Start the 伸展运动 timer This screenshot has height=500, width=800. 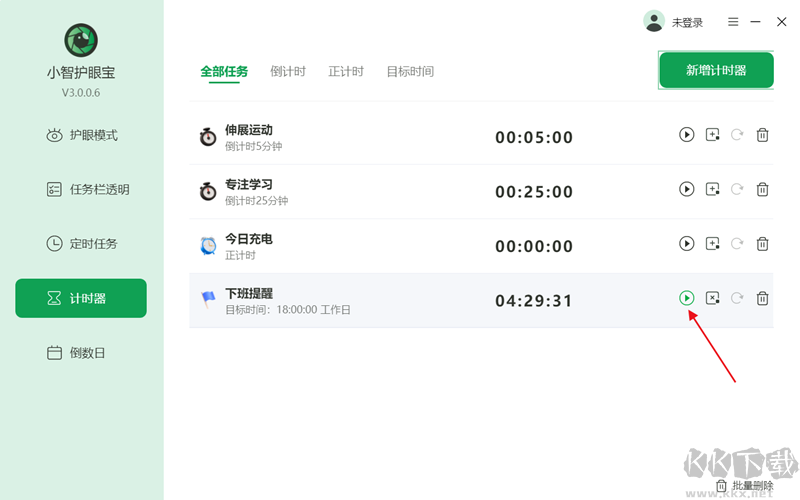coord(687,135)
